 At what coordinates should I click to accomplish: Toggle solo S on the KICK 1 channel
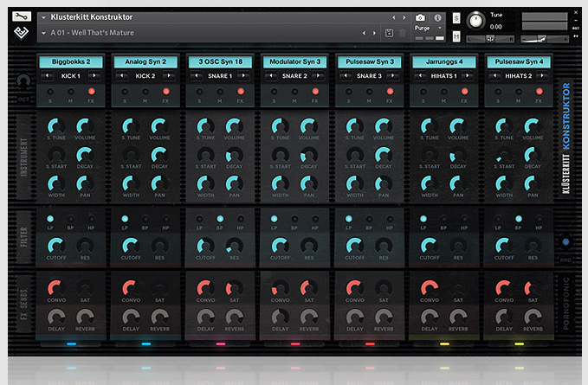(x=50, y=92)
